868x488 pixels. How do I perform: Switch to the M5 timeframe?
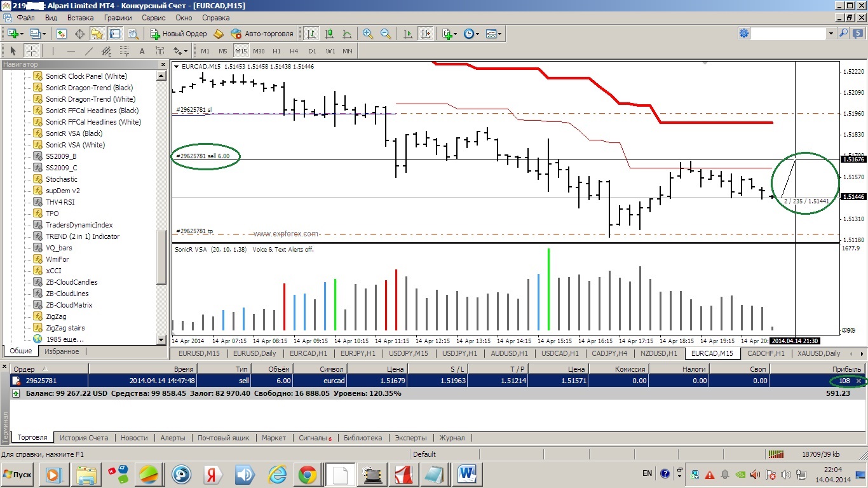click(223, 51)
